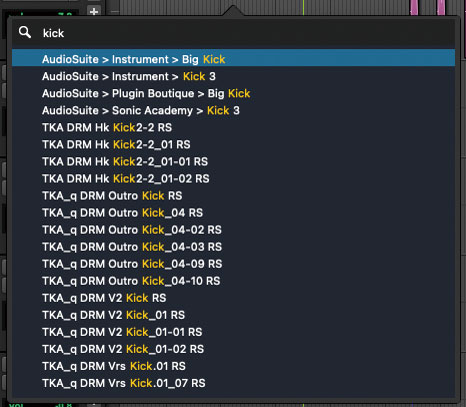Open 'TKA_q DRM V2 Kick_01-01 RS' result
Screen dimensions: 466x407
233,332
